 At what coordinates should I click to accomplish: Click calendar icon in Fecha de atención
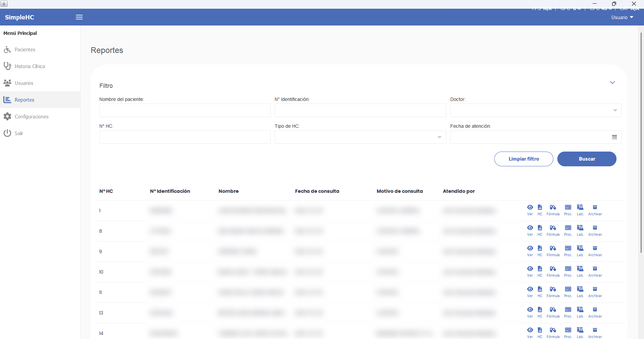point(614,137)
